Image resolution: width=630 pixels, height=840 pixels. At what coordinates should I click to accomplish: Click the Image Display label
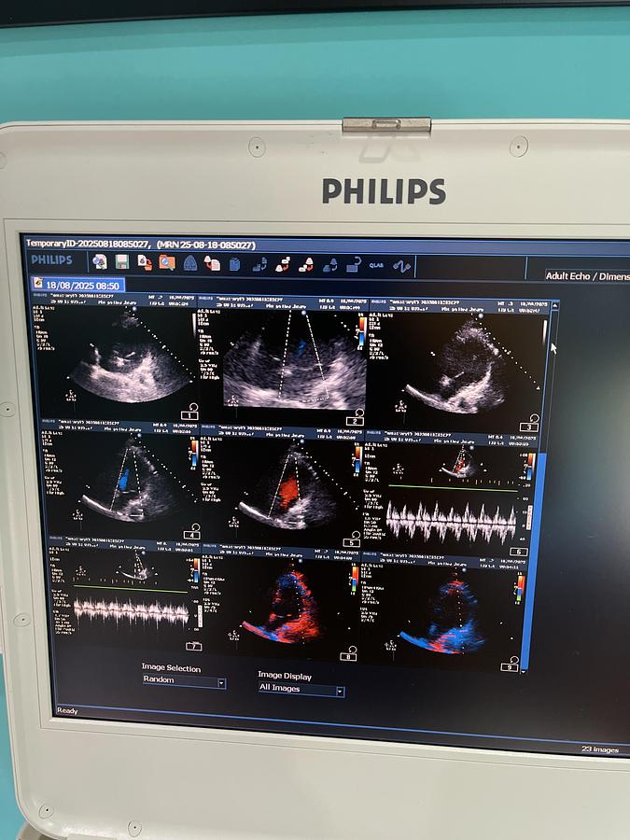285,676
